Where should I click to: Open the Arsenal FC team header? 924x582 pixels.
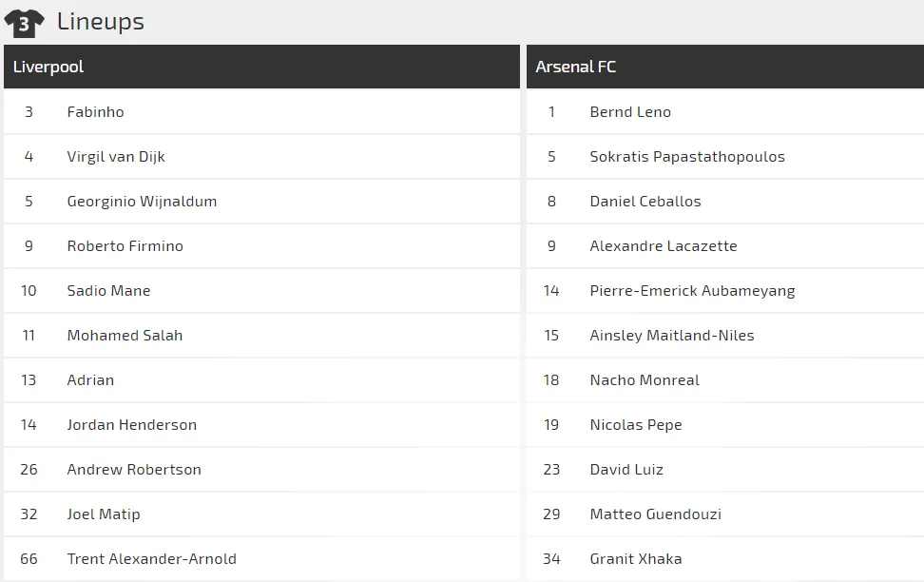click(576, 67)
